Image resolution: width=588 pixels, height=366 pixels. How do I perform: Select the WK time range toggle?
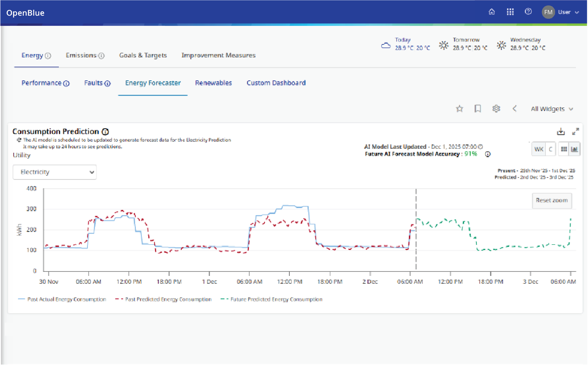[x=539, y=149]
